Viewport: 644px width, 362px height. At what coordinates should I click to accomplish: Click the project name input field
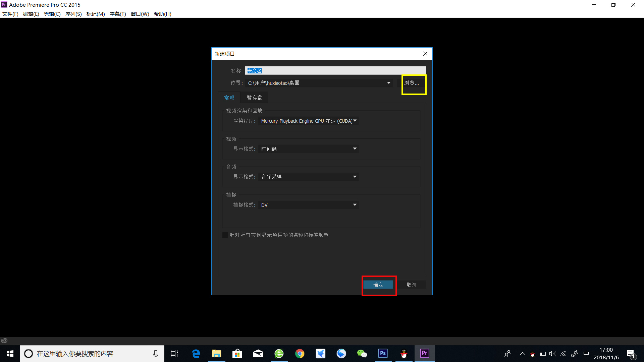point(336,70)
